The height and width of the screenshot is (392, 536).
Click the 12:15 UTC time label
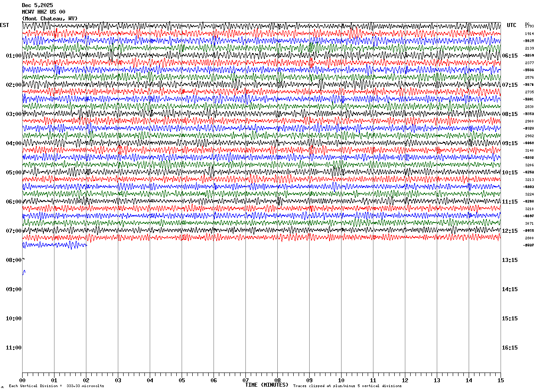point(509,231)
